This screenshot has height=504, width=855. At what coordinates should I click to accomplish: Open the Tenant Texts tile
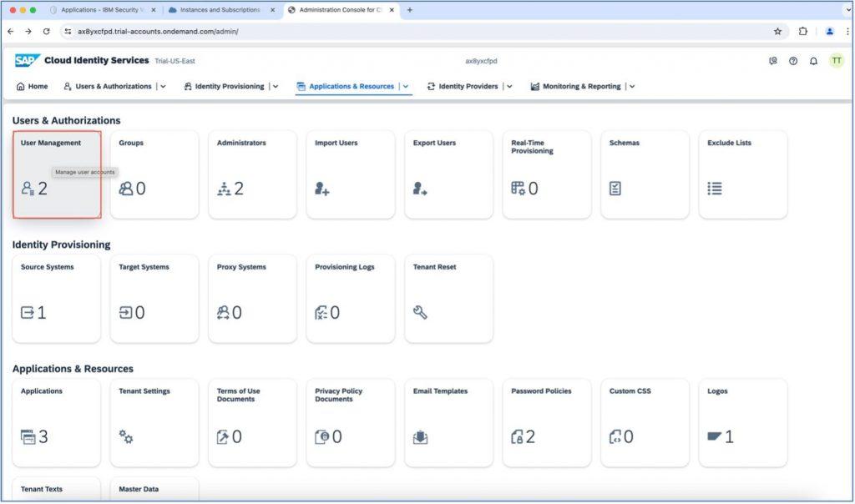[57, 489]
